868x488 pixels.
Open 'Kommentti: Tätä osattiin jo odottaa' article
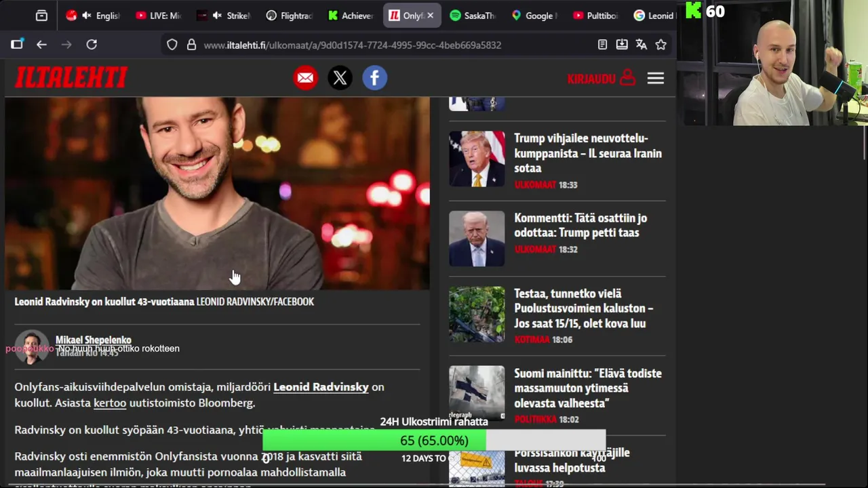pos(580,225)
